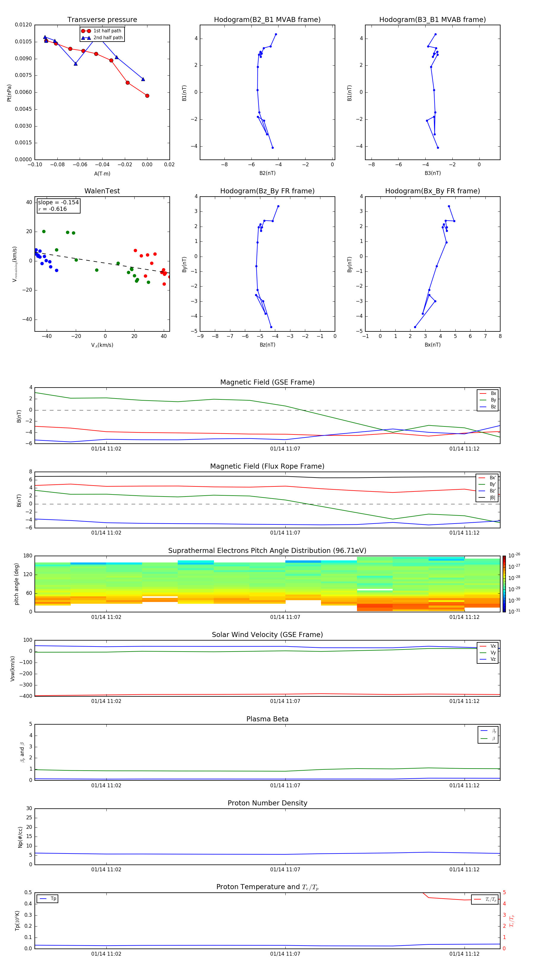Click the last blue triangle of 2nd half path

(x=143, y=79)
